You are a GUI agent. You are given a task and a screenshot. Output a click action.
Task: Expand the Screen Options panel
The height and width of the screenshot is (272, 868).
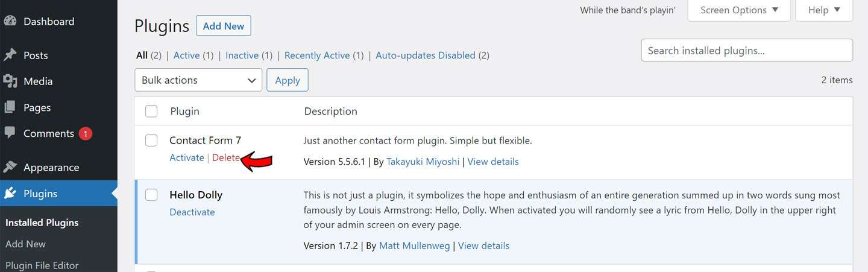[x=739, y=10]
